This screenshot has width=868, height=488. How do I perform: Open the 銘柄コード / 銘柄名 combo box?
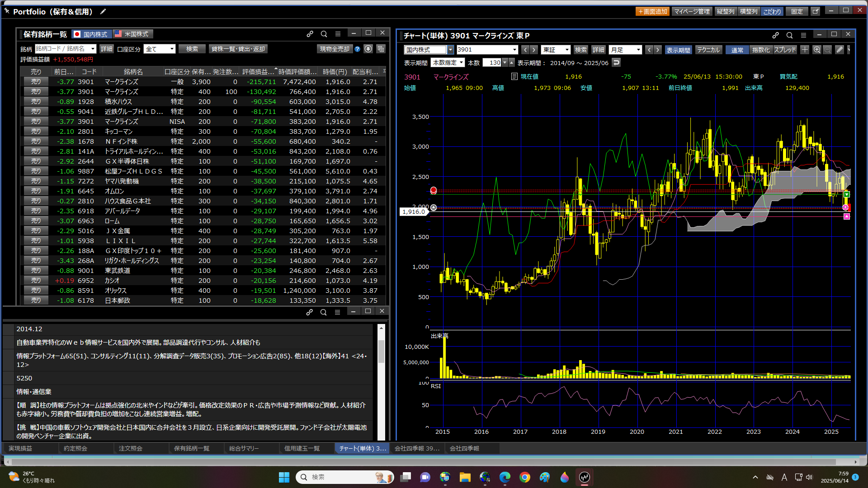tap(66, 49)
